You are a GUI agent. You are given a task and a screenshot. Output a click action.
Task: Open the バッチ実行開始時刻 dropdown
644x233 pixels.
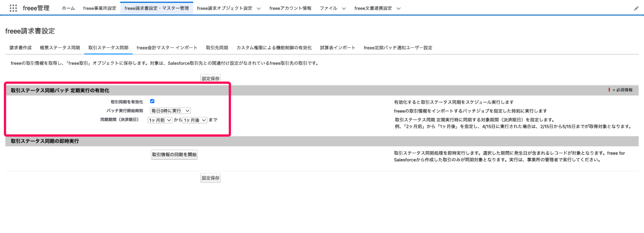pos(170,111)
